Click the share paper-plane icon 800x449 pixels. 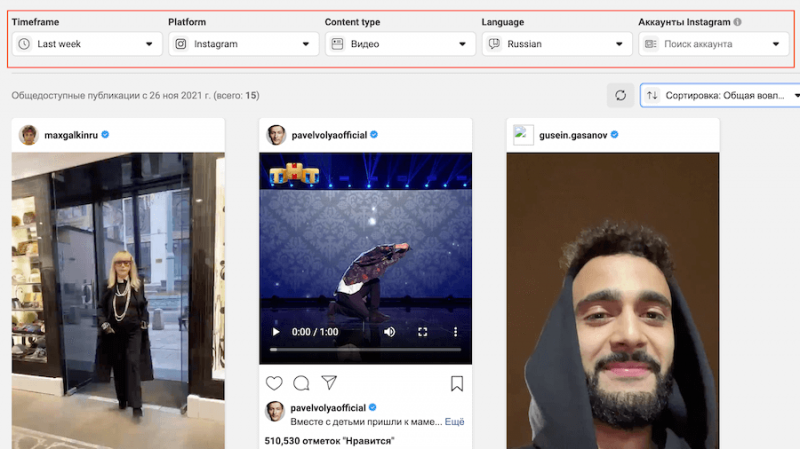click(x=328, y=383)
